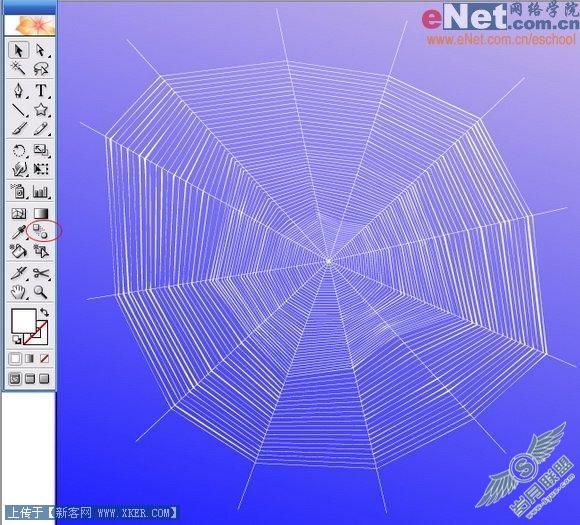Image resolution: width=580 pixels, height=525 pixels.
Task: Select the Rotate tool
Action: 18,151
